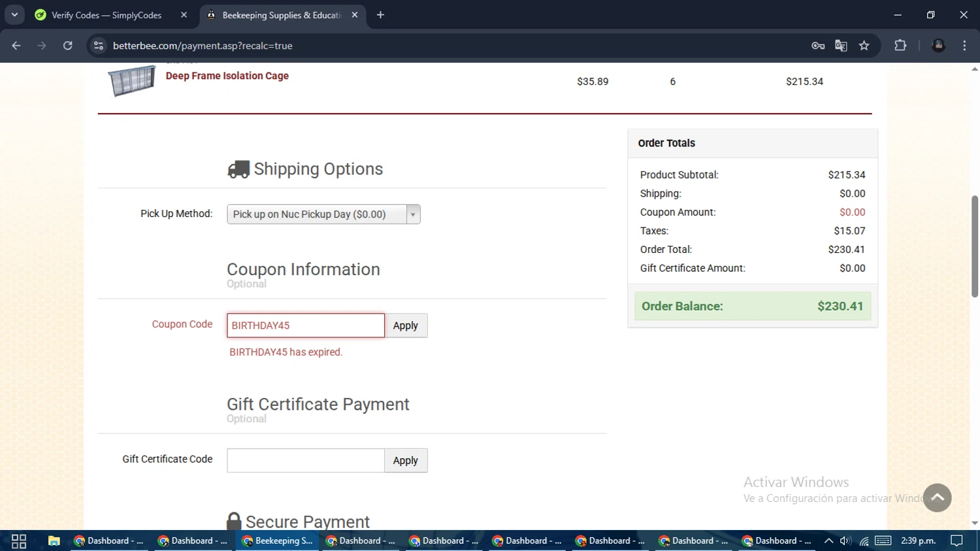This screenshot has height=551, width=980.
Task: Switch to Beekeeping S... taskbar window
Action: coord(277,541)
